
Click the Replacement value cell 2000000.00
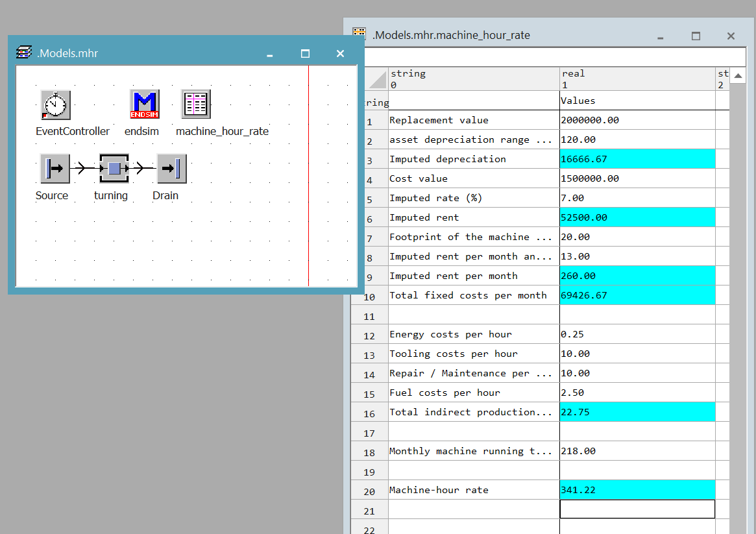pyautogui.click(x=637, y=120)
